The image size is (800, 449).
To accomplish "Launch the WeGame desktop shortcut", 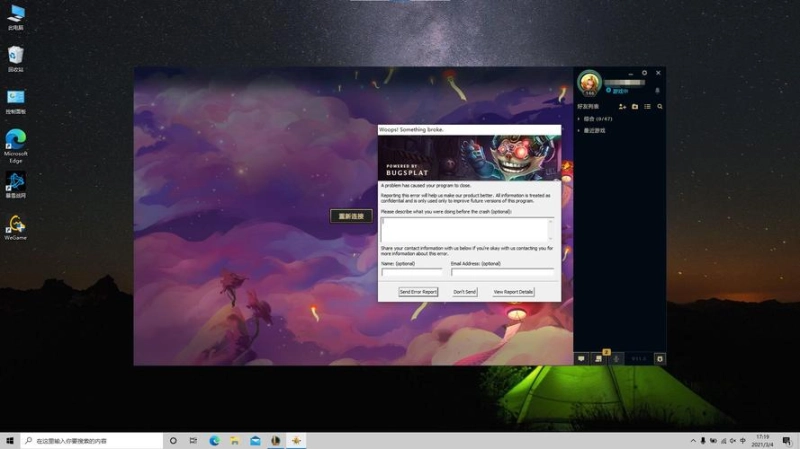I will point(16,227).
